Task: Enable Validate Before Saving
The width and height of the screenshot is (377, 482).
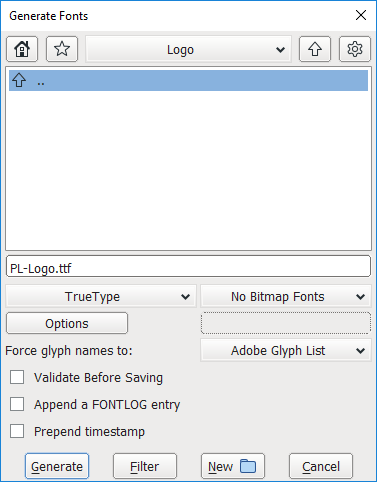Action: [17, 377]
